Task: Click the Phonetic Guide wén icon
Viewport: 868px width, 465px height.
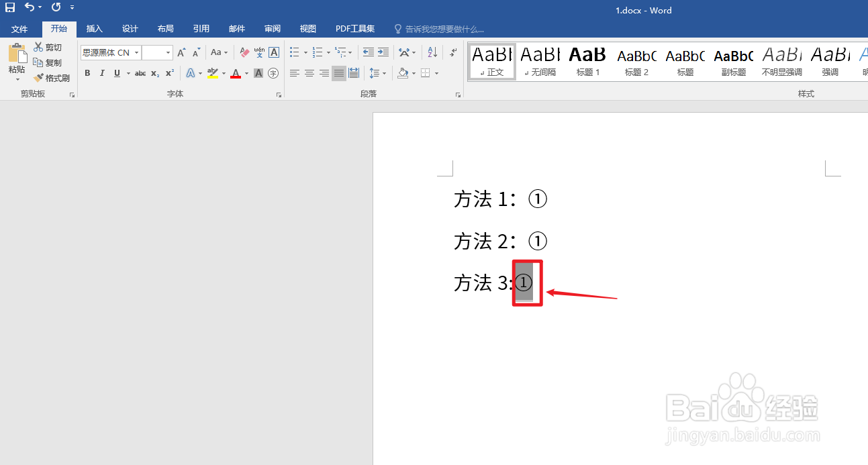Action: click(x=259, y=52)
